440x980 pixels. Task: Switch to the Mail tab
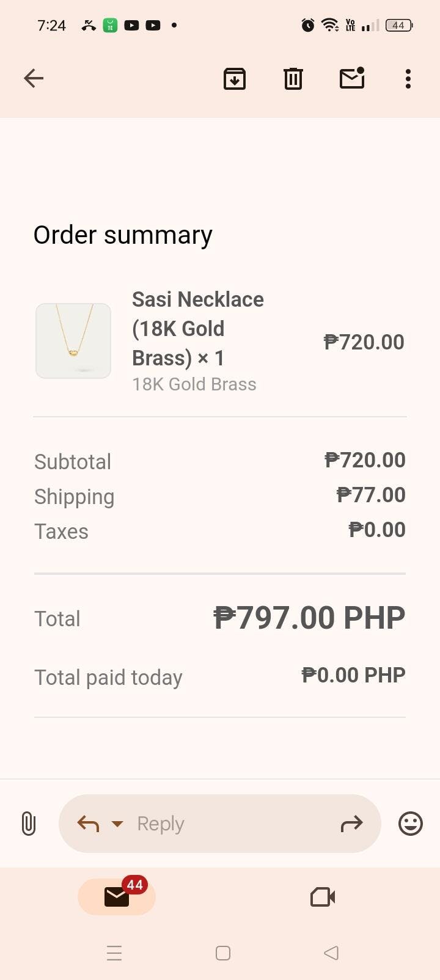(117, 896)
